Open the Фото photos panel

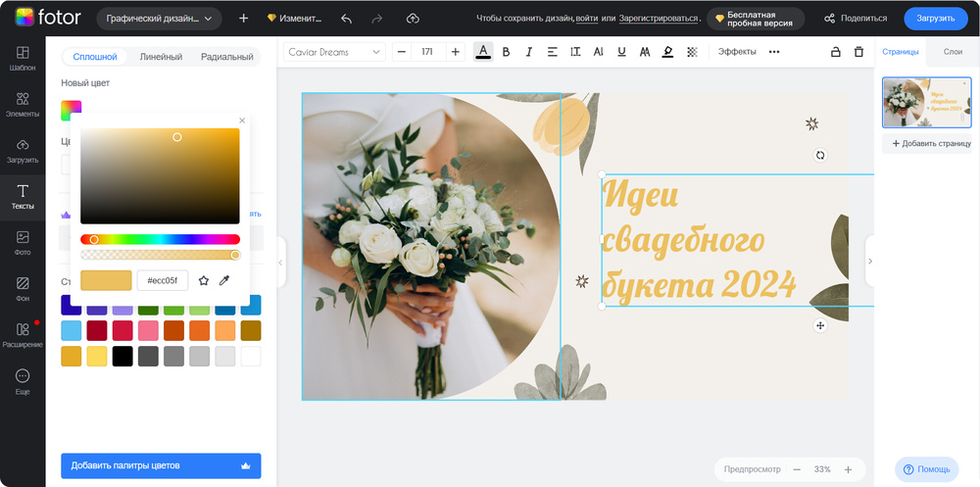click(x=23, y=244)
